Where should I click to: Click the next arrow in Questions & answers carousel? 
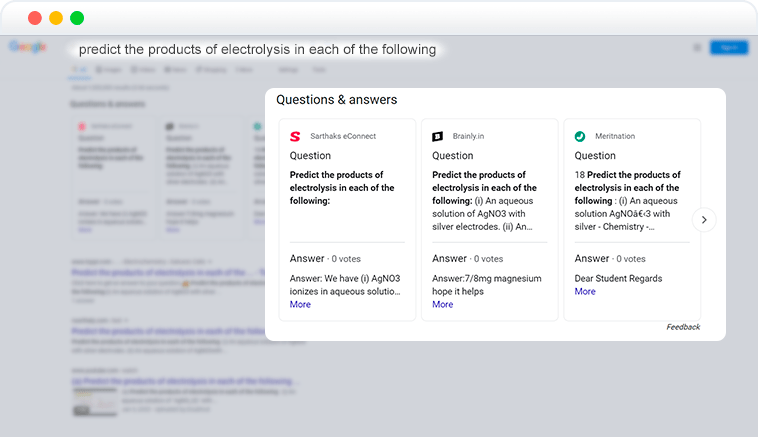[x=704, y=219]
